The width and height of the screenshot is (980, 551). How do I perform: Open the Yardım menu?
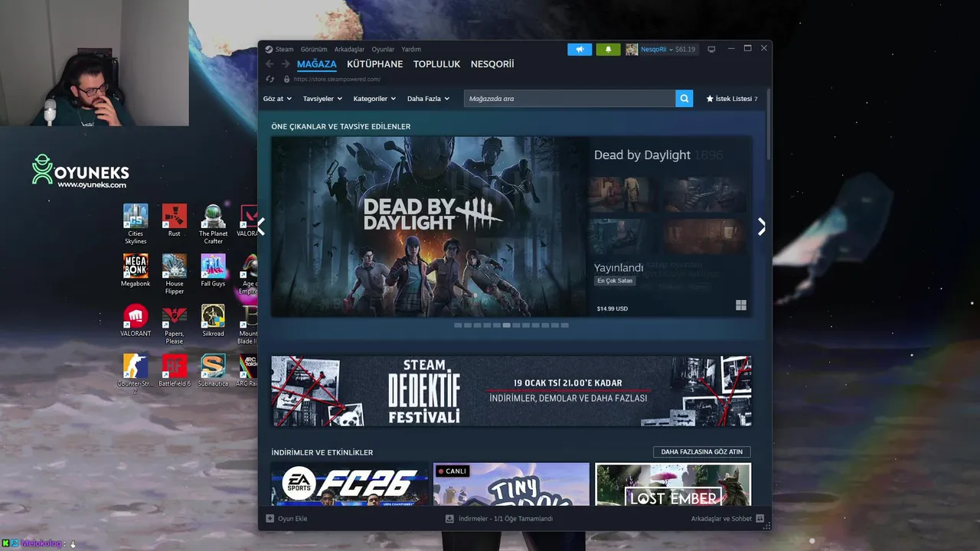pos(411,49)
